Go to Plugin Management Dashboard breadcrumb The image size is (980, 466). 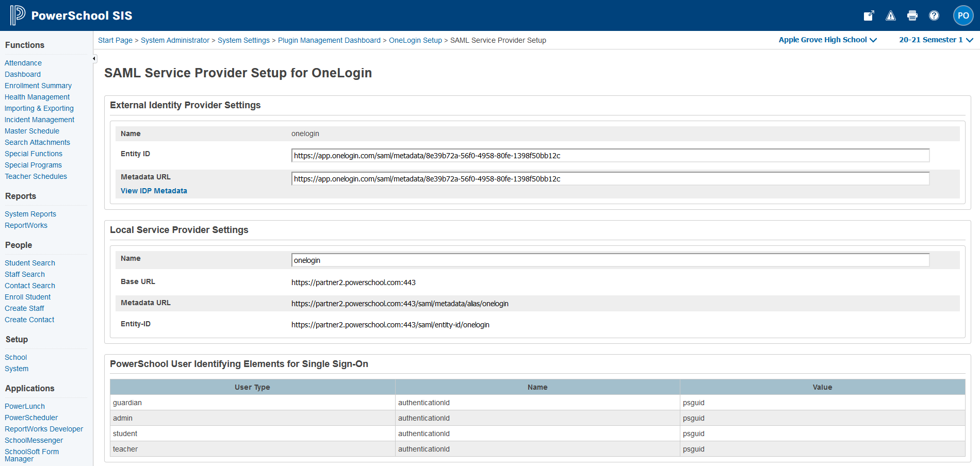tap(329, 40)
